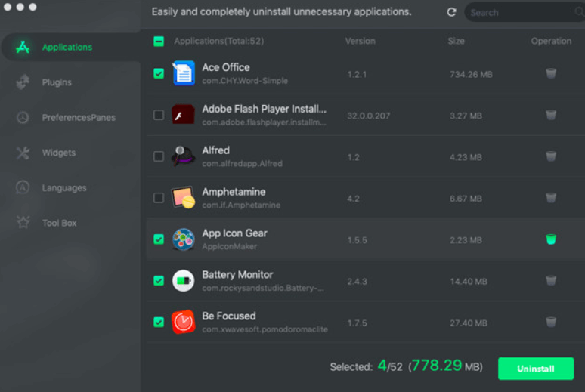
Task: Toggle the select-all Applications checkbox
Action: click(x=159, y=42)
